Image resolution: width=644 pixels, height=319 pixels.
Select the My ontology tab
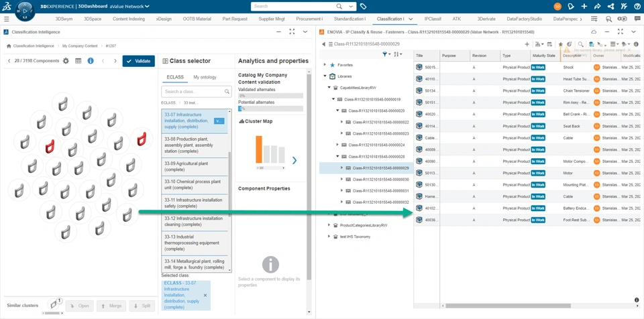click(x=205, y=77)
